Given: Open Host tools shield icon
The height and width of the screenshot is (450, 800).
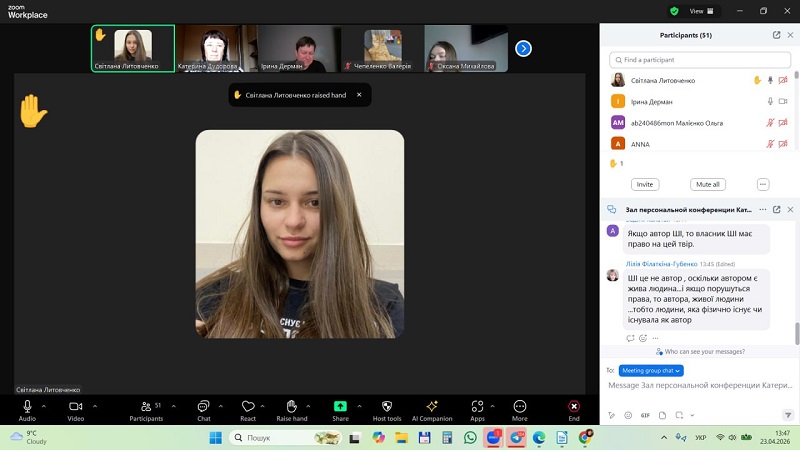Looking at the screenshot, I should 386,407.
